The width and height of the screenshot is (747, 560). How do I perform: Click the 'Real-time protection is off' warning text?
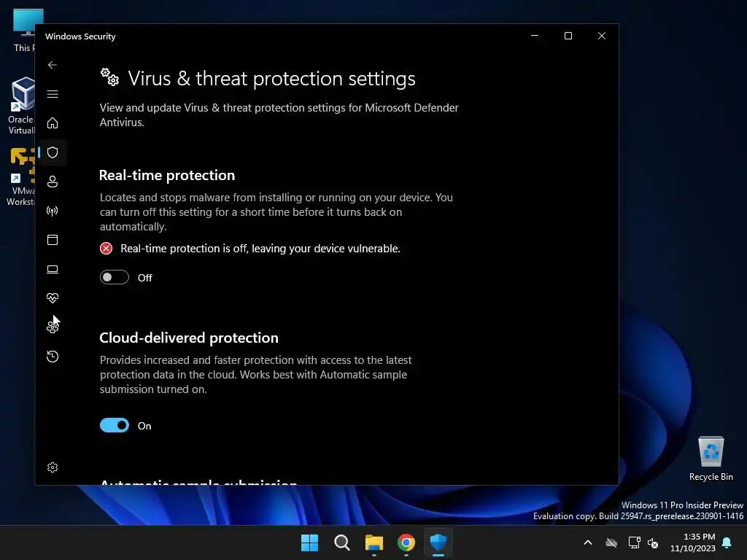tap(260, 249)
